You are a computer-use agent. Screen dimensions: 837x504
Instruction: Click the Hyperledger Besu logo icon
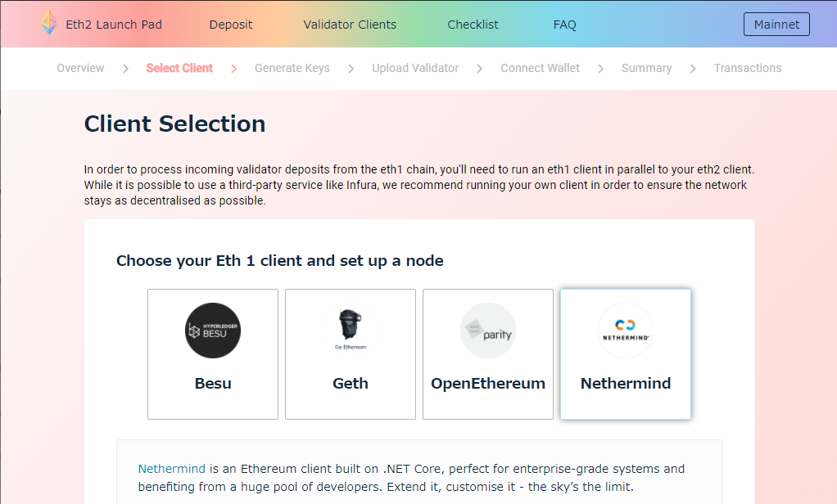213,331
